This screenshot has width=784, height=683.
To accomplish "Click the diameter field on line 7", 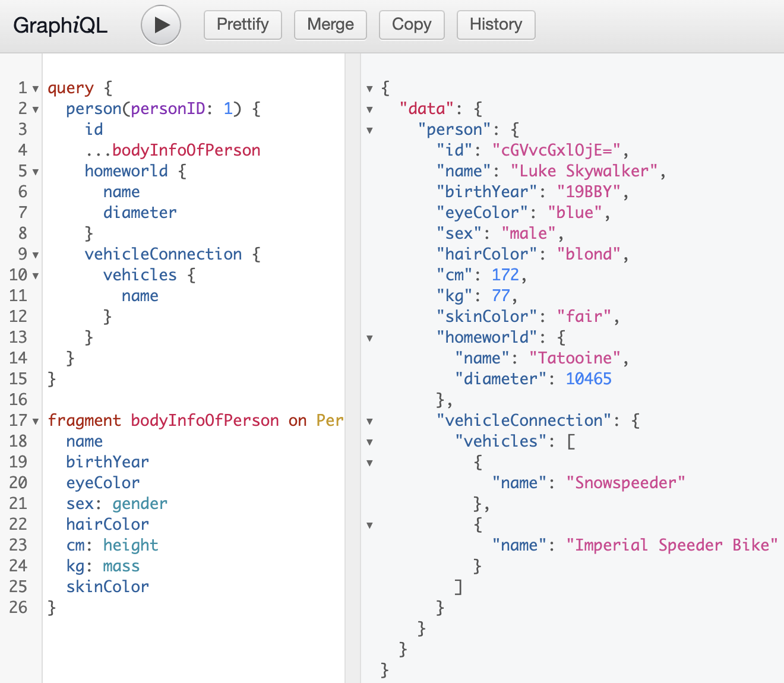I will [140, 213].
